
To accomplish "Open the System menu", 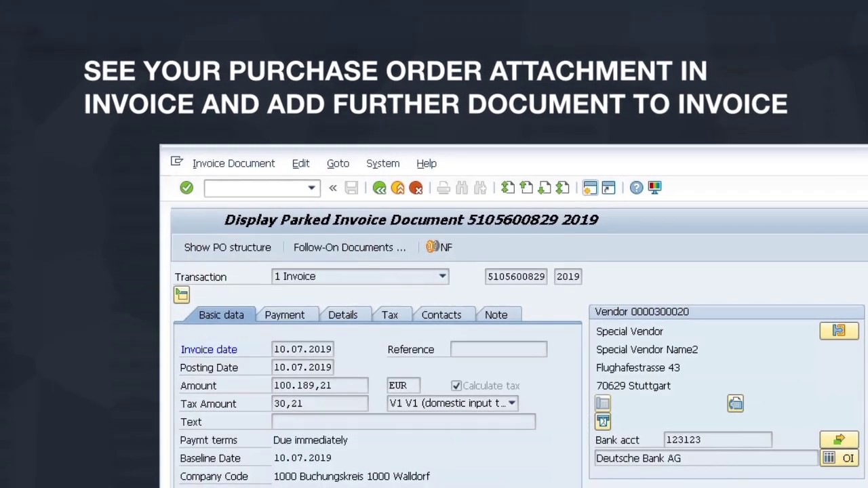I will pyautogui.click(x=382, y=163).
